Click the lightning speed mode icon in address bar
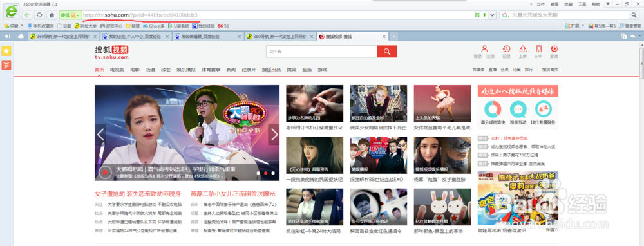 coord(485,15)
